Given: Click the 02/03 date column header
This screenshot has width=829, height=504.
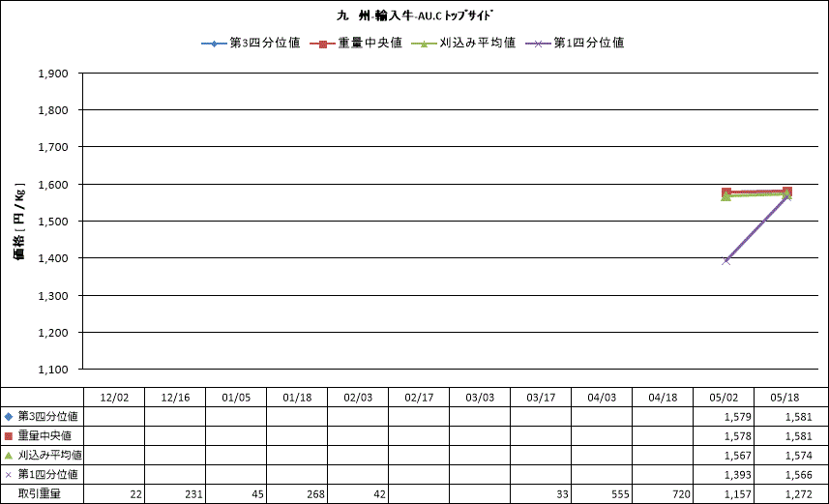Looking at the screenshot, I should coord(358,398).
